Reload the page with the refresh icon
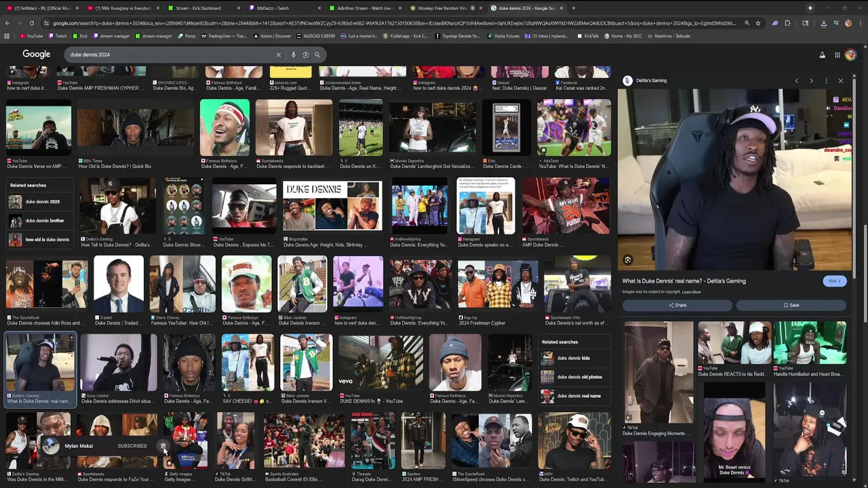Viewport: 868px width, 488px height. (x=32, y=23)
